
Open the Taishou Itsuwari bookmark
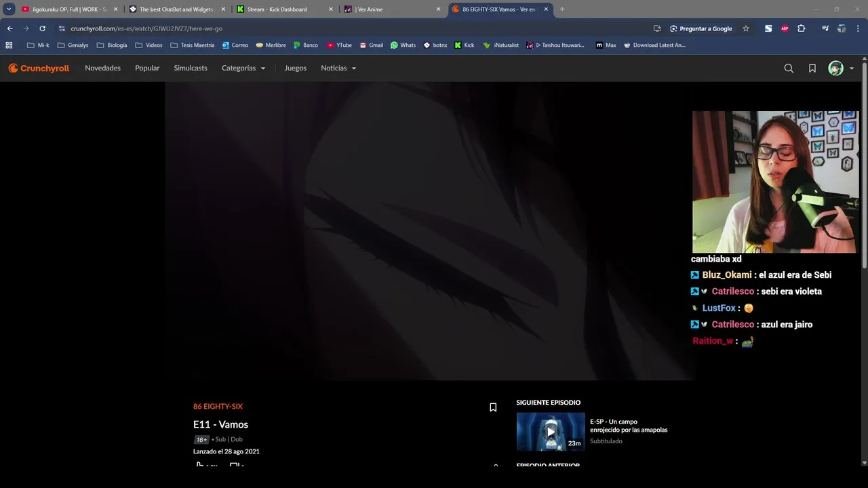tap(555, 45)
